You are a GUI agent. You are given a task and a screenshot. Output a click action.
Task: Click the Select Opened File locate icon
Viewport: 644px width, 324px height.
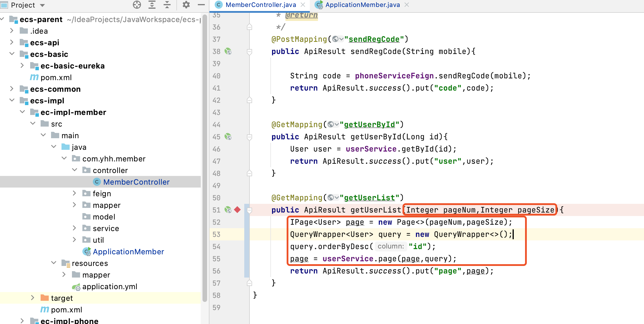tap(137, 5)
